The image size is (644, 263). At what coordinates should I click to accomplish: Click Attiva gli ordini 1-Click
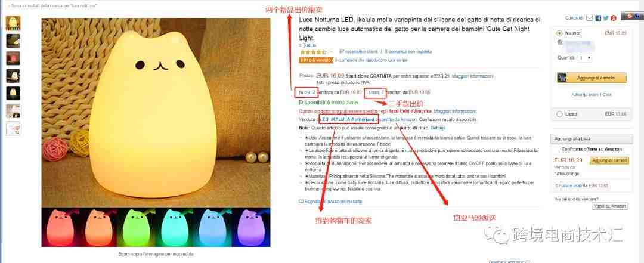592,94
